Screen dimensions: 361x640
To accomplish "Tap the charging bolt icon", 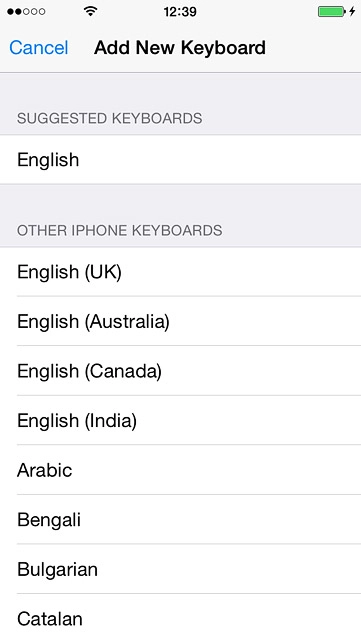I will tap(352, 11).
